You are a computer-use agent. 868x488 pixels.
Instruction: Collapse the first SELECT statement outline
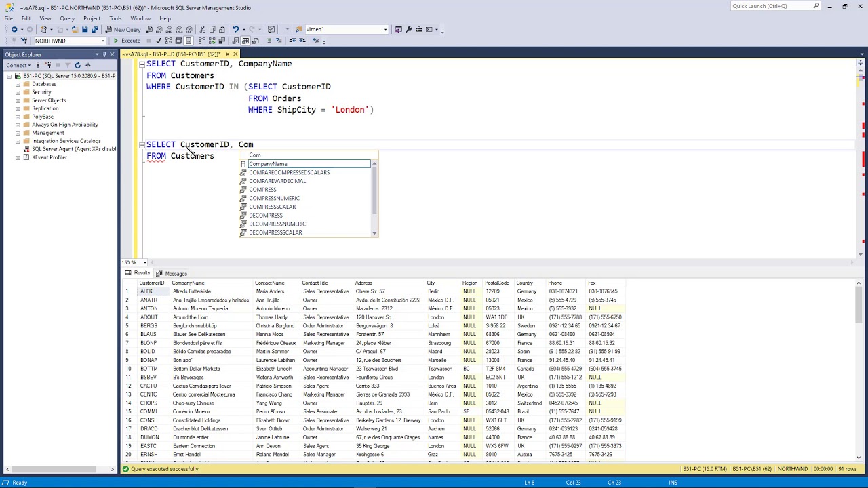click(142, 64)
